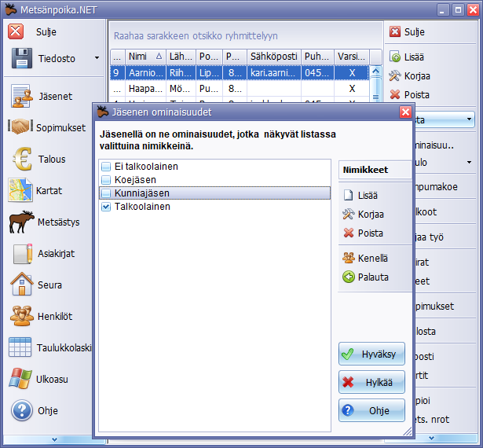This screenshot has height=448, width=483.
Task: Select the Metsästys moose icon
Action: (x=22, y=222)
